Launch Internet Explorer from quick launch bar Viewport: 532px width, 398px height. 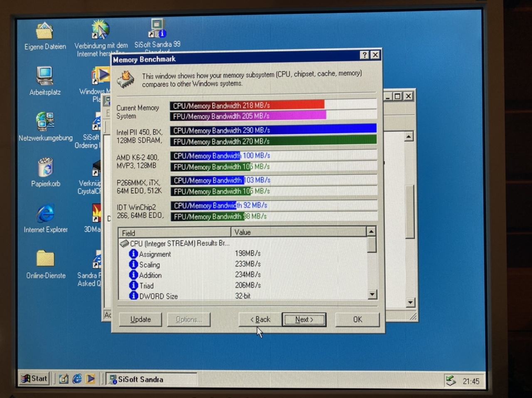coord(77,379)
